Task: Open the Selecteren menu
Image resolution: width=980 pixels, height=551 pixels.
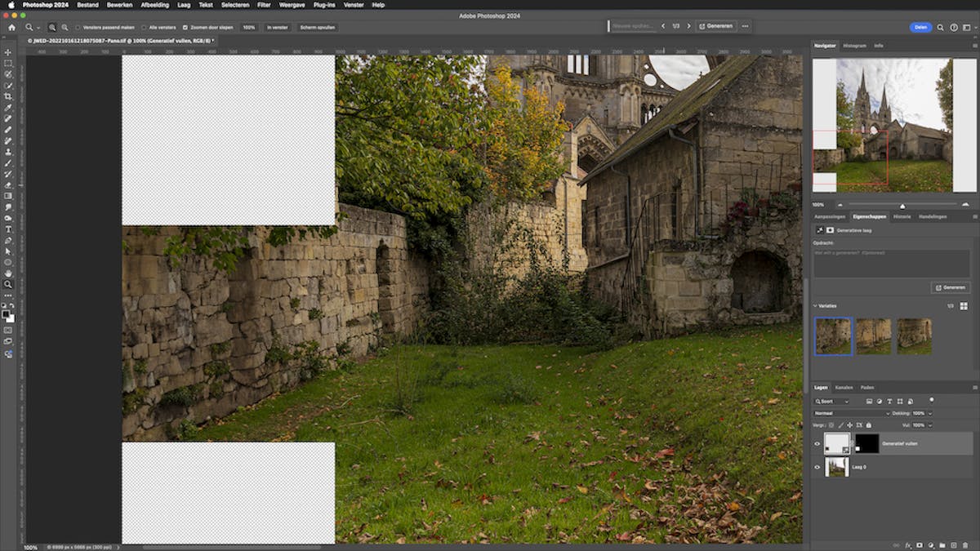Action: 235,4
